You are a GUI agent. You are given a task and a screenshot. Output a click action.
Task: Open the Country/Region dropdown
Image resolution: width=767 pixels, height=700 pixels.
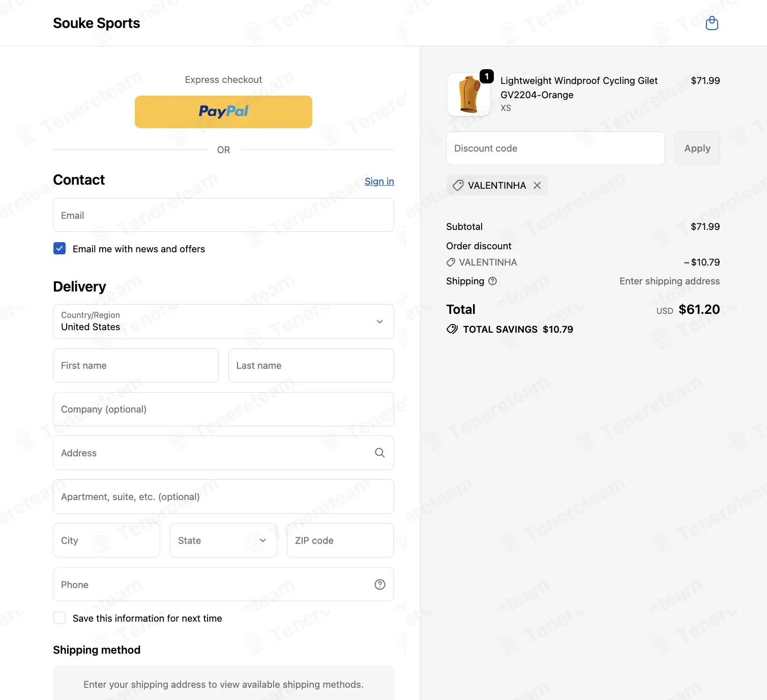223,322
